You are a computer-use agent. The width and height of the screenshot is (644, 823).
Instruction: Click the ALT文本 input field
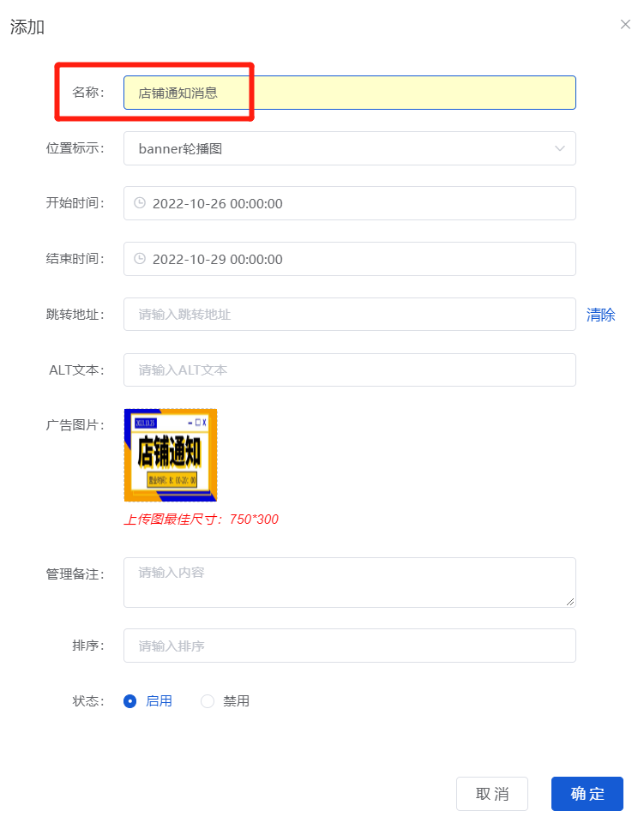tap(350, 370)
